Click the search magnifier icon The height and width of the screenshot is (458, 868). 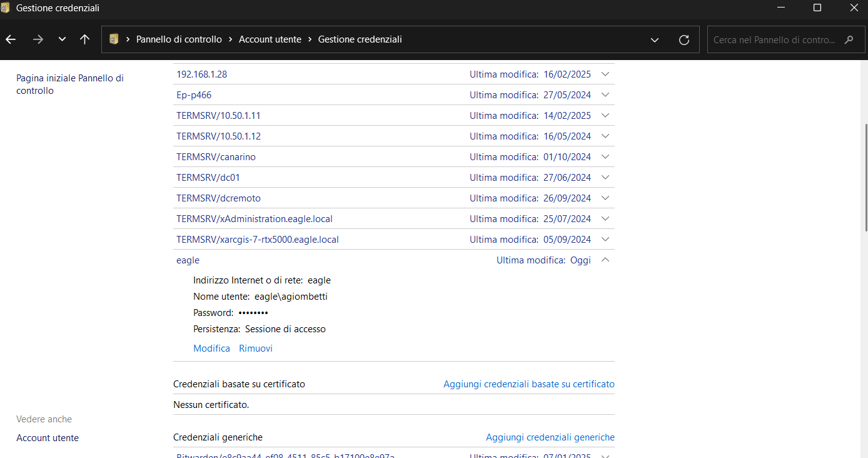[849, 39]
